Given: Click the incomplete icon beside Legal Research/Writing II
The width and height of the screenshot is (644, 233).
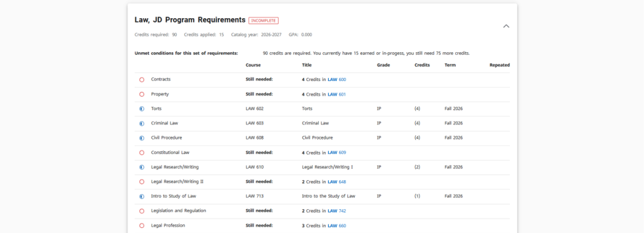Looking at the screenshot, I should coord(142,182).
